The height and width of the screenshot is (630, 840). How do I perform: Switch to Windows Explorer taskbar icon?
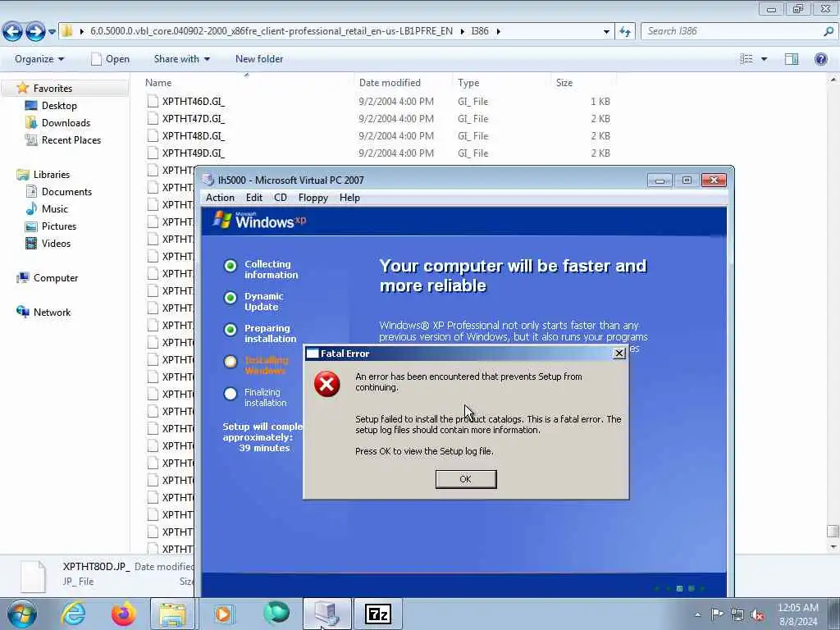pyautogui.click(x=172, y=614)
